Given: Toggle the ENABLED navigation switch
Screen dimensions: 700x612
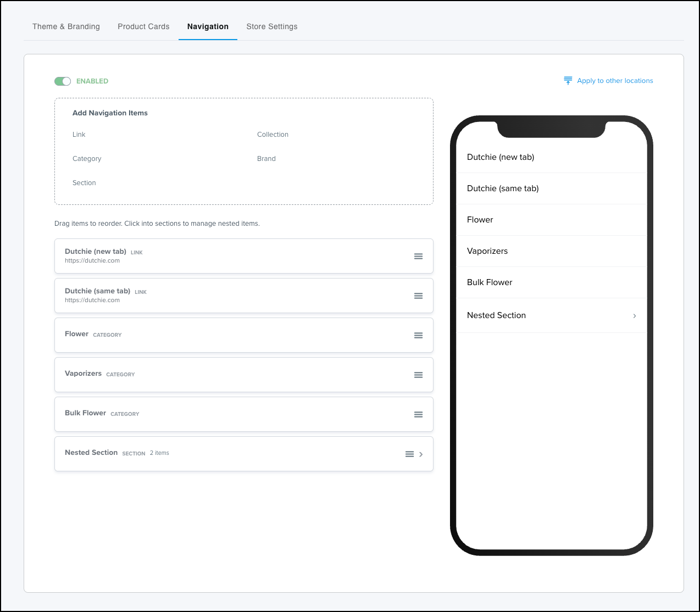Looking at the screenshot, I should click(x=63, y=81).
